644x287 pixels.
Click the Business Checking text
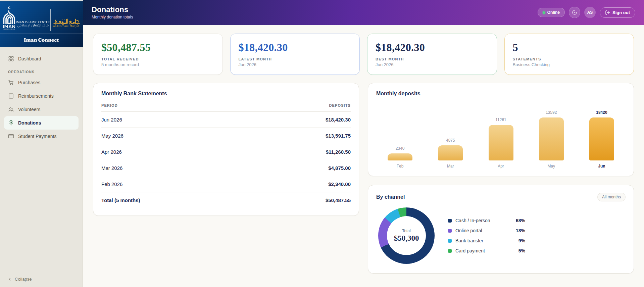[531, 65]
